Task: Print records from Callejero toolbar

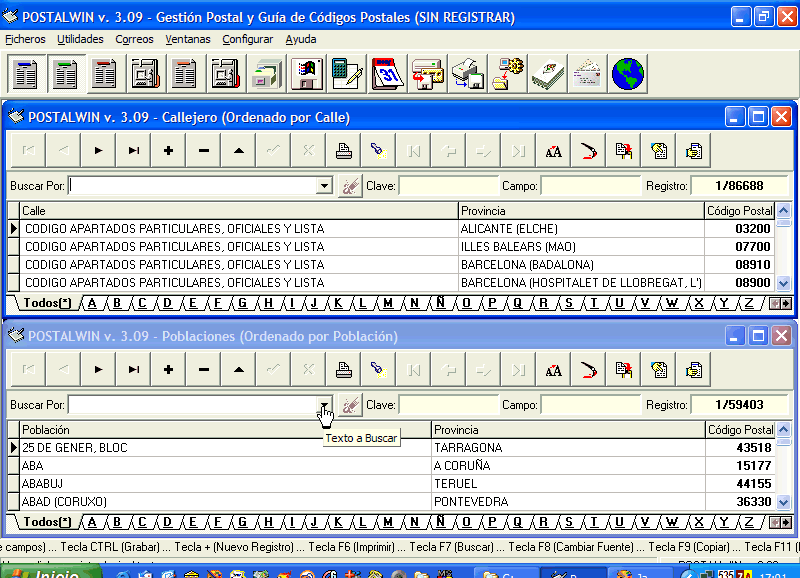Action: (344, 150)
